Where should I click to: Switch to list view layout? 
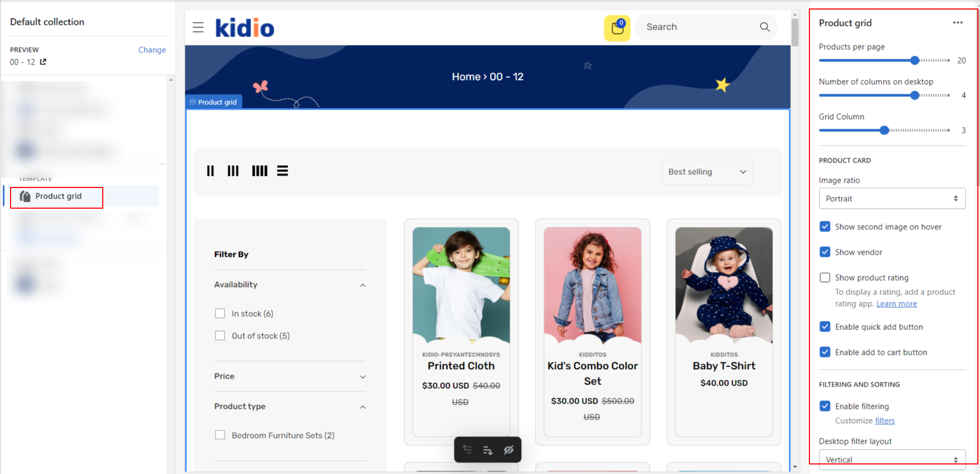pos(282,171)
